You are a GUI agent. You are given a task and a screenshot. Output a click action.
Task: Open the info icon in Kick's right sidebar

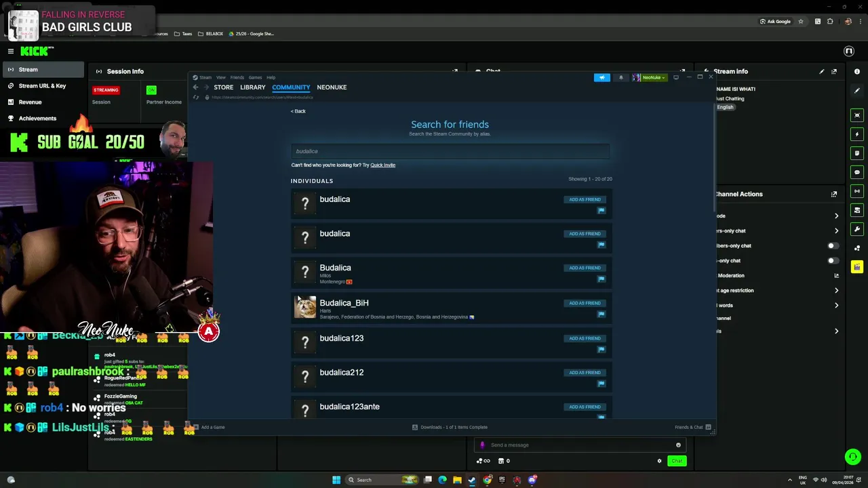click(857, 71)
